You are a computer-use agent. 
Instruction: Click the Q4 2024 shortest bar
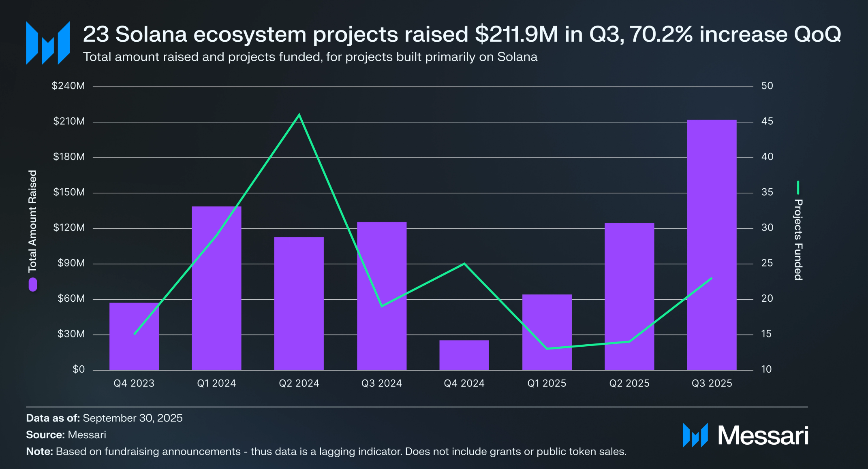coord(464,355)
